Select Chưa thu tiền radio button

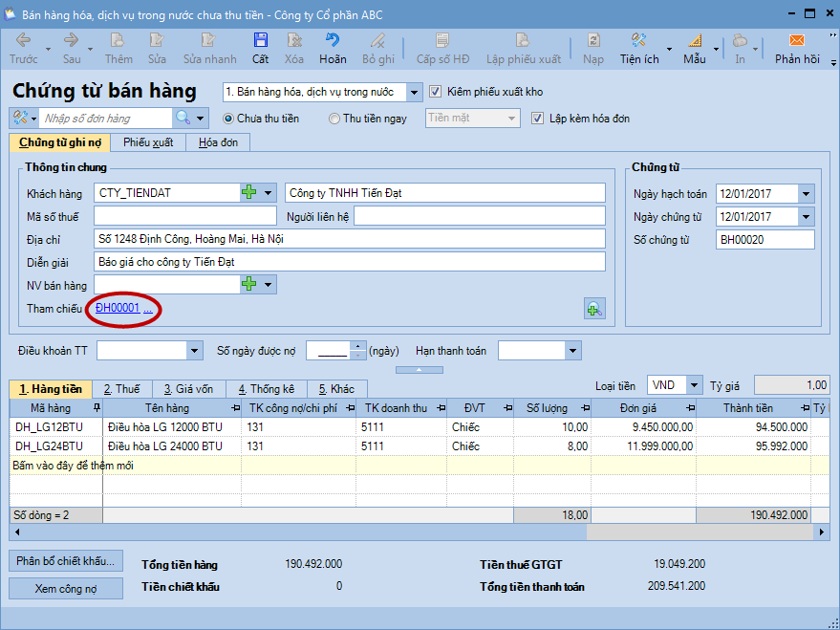[228, 119]
